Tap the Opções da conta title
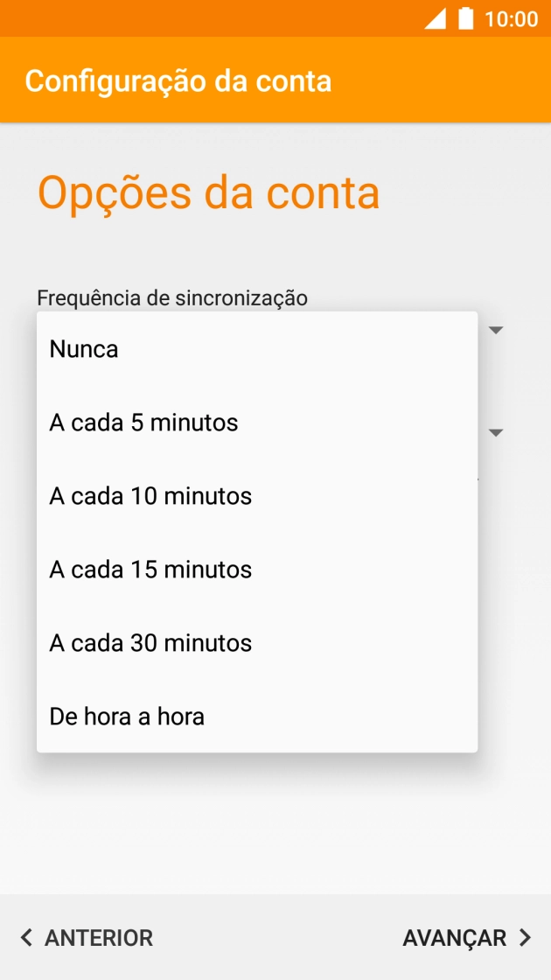This screenshot has height=980, width=551. [x=207, y=192]
